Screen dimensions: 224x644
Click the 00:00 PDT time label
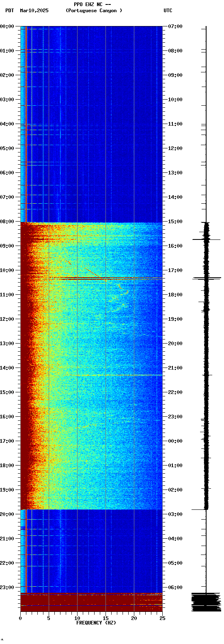[7, 26]
